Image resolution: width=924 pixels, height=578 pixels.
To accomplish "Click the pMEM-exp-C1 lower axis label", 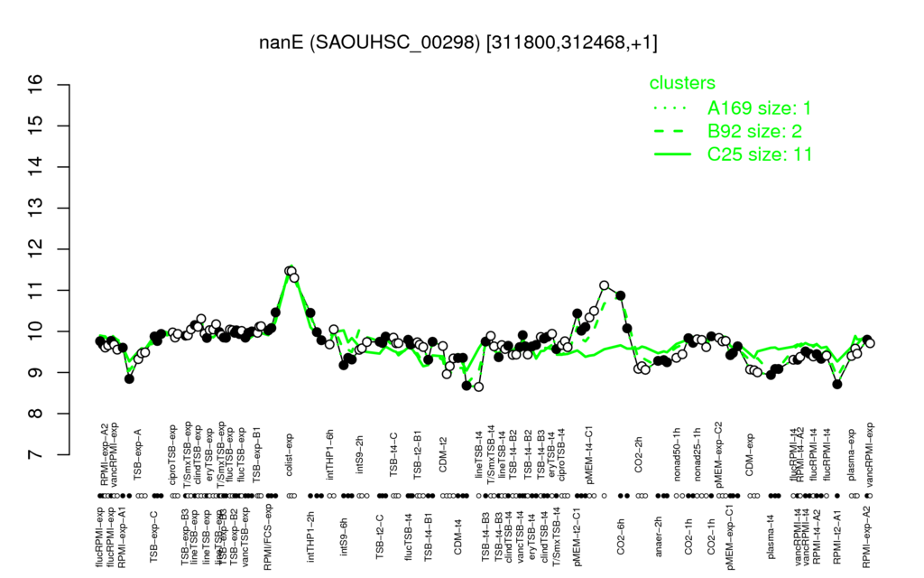I will [729, 536].
